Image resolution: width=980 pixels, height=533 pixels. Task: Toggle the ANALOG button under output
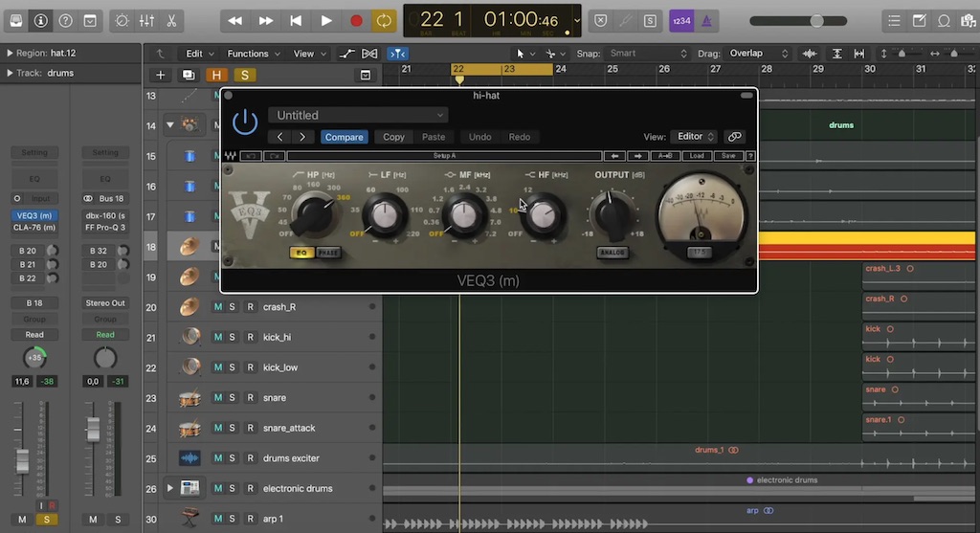click(x=612, y=253)
